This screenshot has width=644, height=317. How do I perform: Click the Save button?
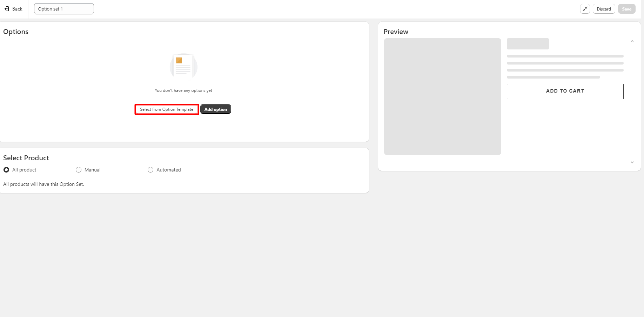coord(626,9)
